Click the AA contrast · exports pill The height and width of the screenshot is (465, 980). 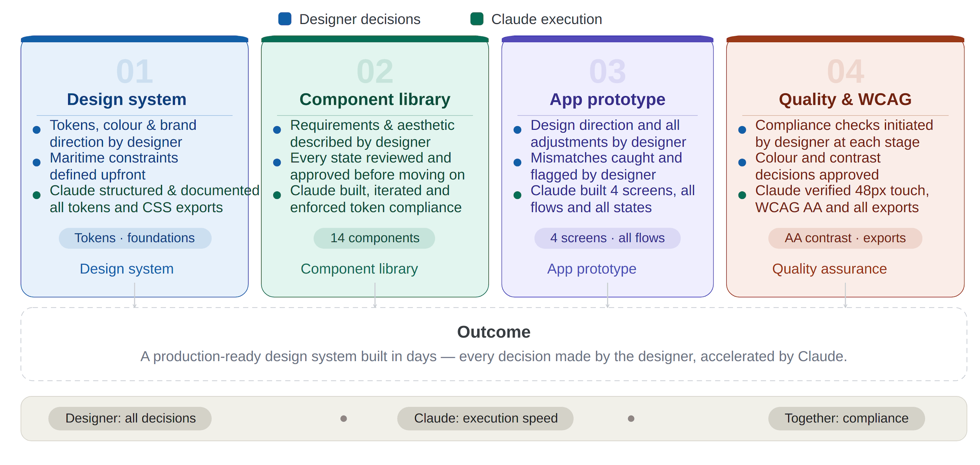845,238
